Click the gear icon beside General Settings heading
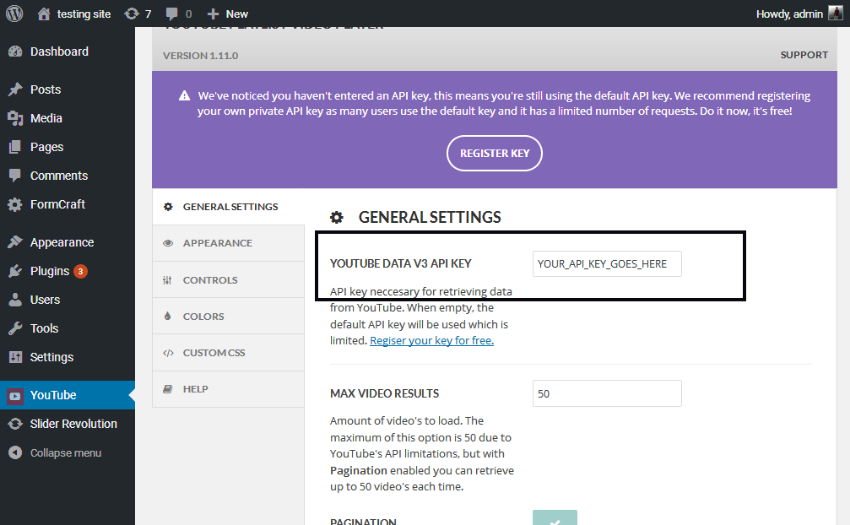Image resolution: width=850 pixels, height=525 pixels. pos(337,217)
